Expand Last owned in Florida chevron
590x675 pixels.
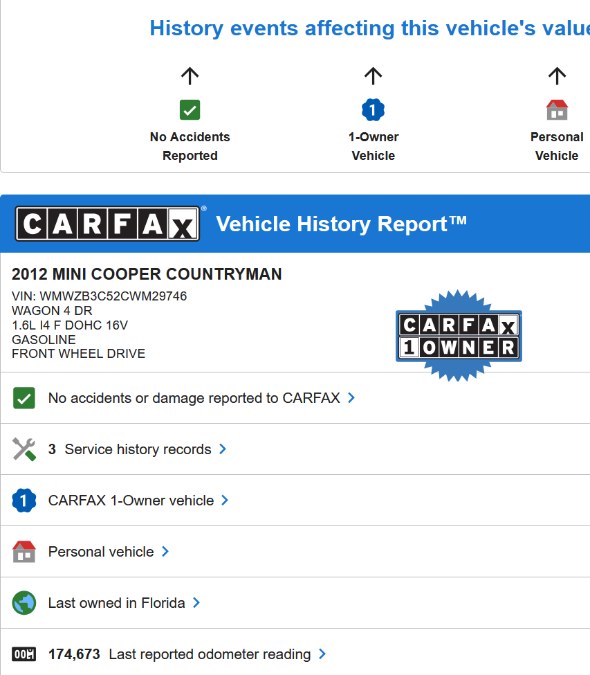[196, 603]
